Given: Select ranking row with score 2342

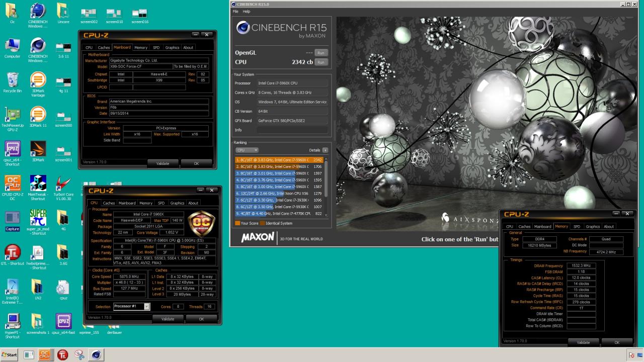Looking at the screenshot, I should 279,160.
